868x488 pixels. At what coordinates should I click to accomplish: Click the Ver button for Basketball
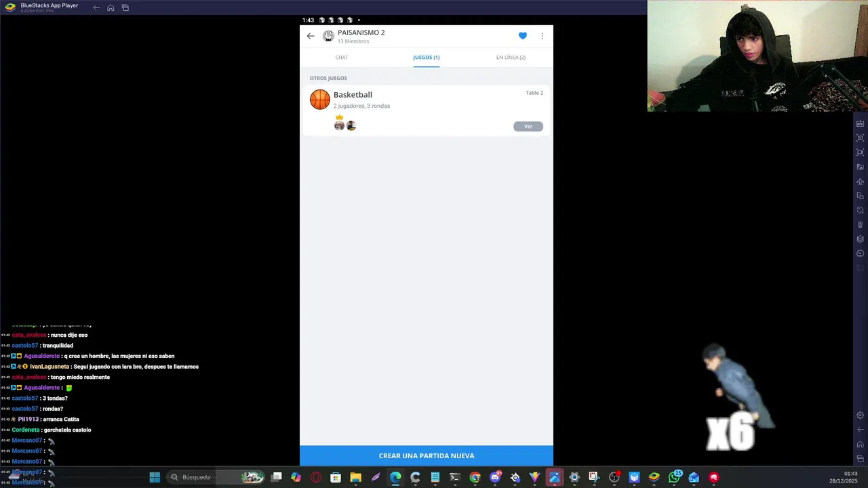point(528,127)
